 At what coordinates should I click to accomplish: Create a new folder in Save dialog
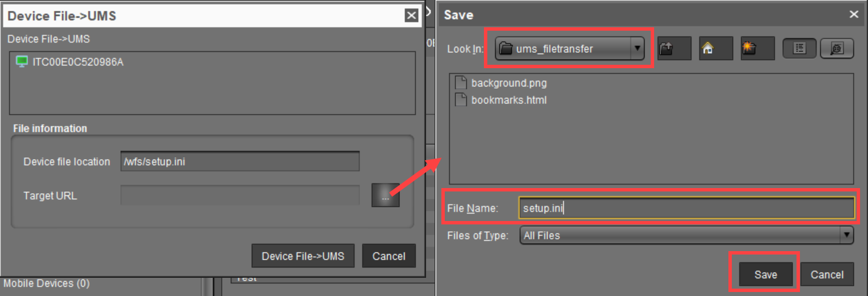click(757, 49)
